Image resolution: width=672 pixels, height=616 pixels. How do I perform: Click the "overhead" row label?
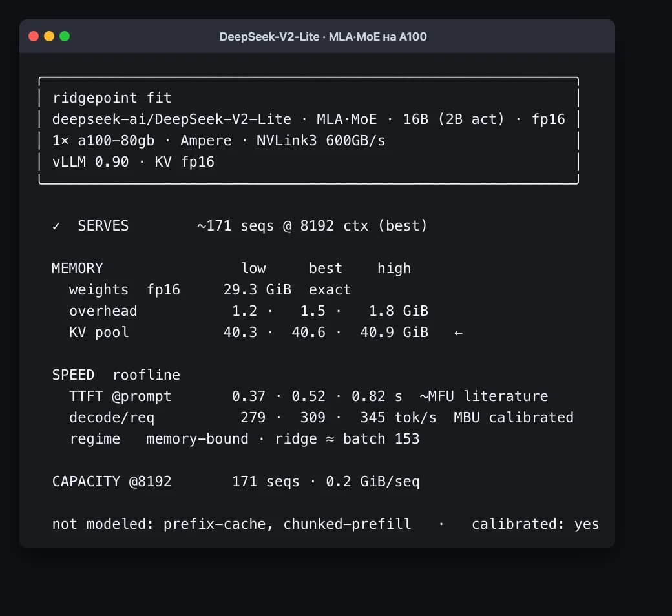103,311
